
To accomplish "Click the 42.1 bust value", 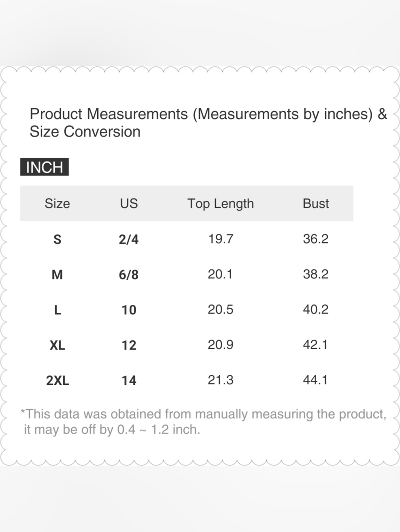I will click(316, 344).
